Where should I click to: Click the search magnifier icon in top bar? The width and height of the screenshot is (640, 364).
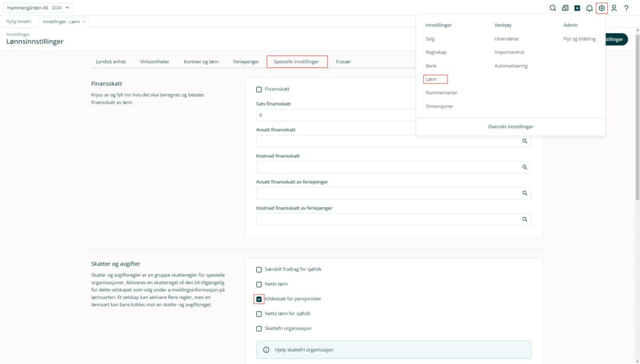coord(553,8)
